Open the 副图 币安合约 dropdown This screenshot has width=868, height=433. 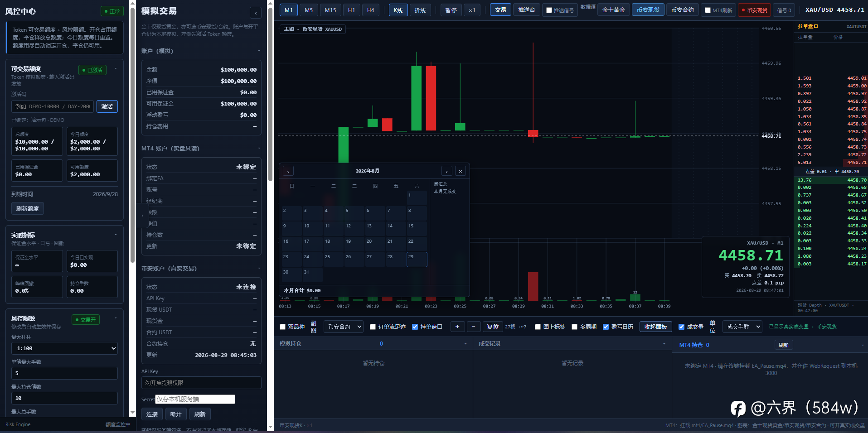[x=344, y=327]
